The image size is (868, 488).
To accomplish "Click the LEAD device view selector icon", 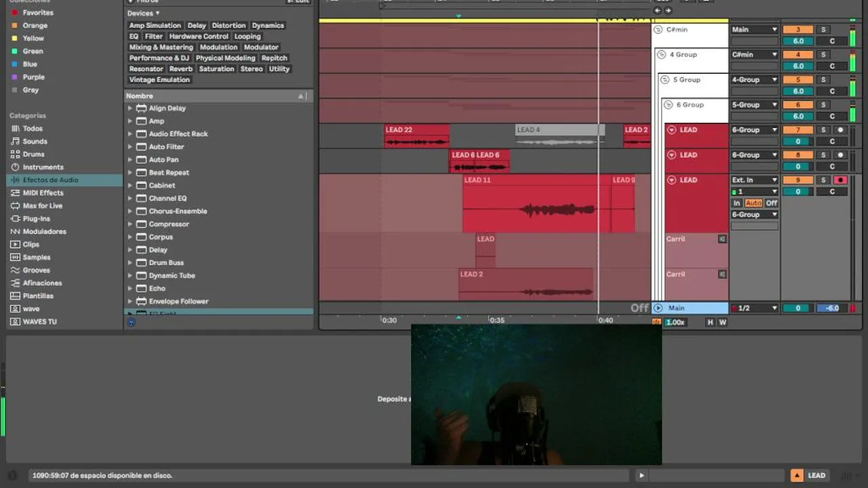I will coord(797,475).
